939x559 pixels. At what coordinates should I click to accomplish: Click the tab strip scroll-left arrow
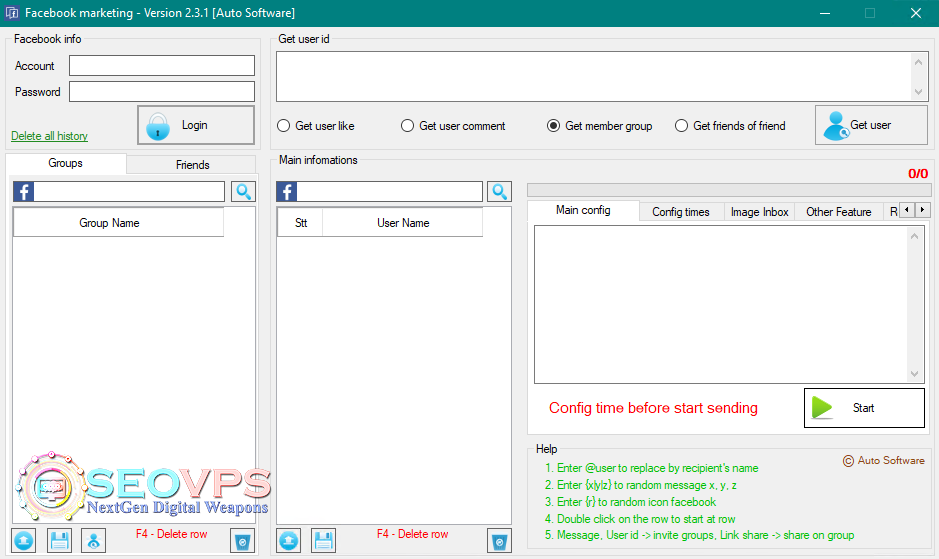pyautogui.click(x=907, y=210)
